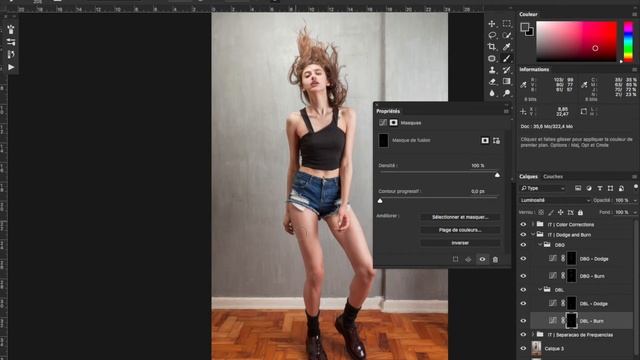Viewport: 640px width, 360px height.
Task: Select the Brush tool
Action: pos(507,58)
